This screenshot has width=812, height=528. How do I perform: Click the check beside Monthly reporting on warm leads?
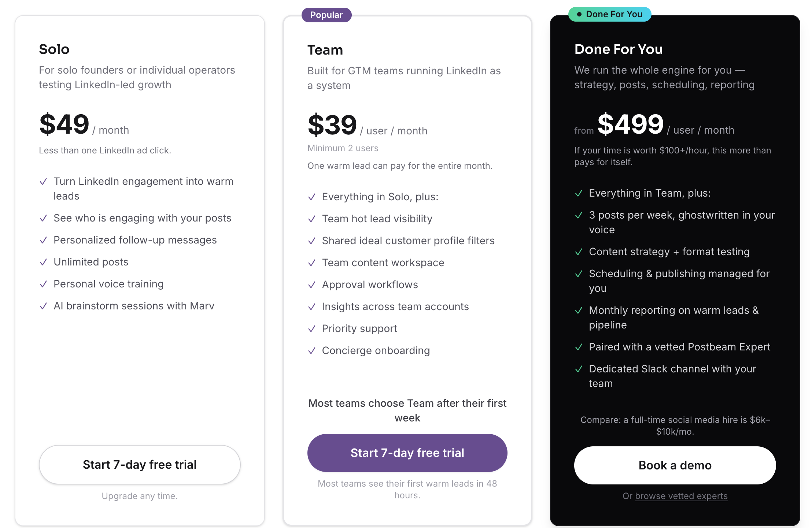580,310
